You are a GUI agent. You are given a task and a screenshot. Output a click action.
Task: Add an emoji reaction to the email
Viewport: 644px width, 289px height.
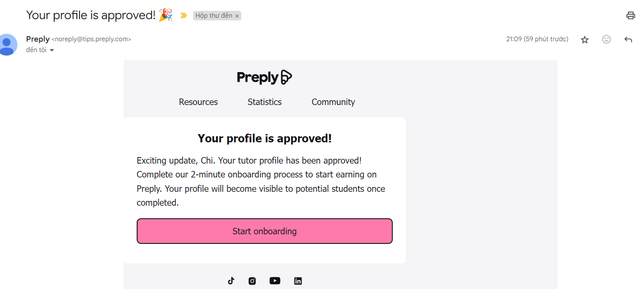coord(606,39)
